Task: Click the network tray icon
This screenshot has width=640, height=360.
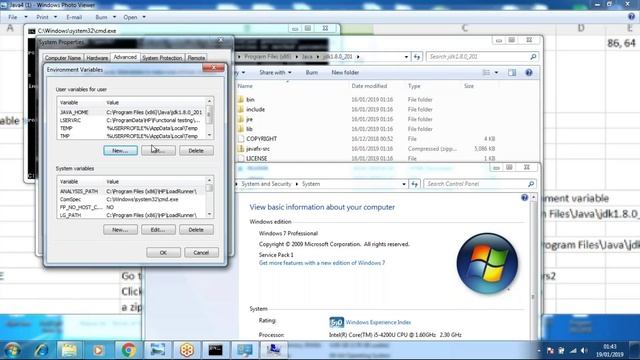Action: [x=573, y=351]
